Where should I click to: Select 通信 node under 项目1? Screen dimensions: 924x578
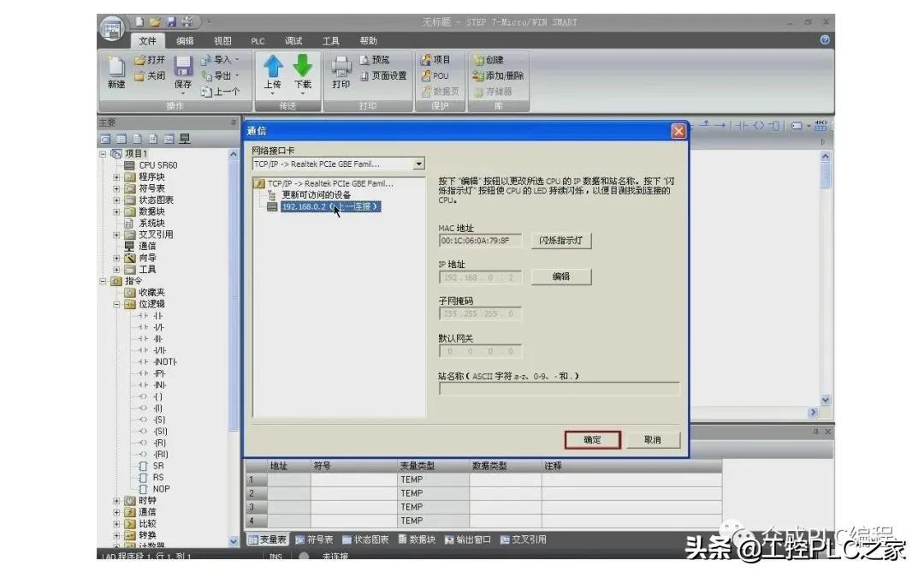(147, 247)
